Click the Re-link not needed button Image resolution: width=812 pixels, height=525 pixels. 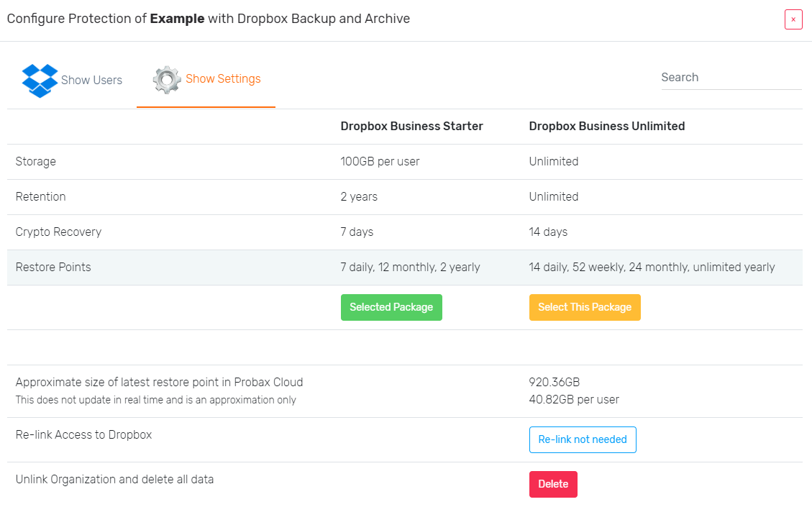(583, 439)
